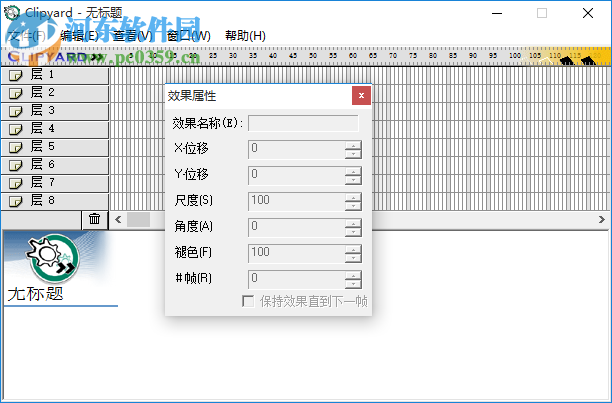Viewport: 612px width, 403px height.
Task: Increase 褪色(F) with spinner up arrow
Action: (353, 250)
